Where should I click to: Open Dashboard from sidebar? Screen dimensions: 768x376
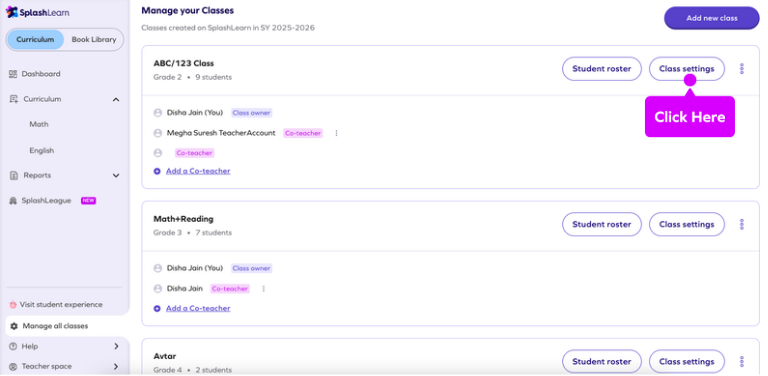tap(41, 74)
